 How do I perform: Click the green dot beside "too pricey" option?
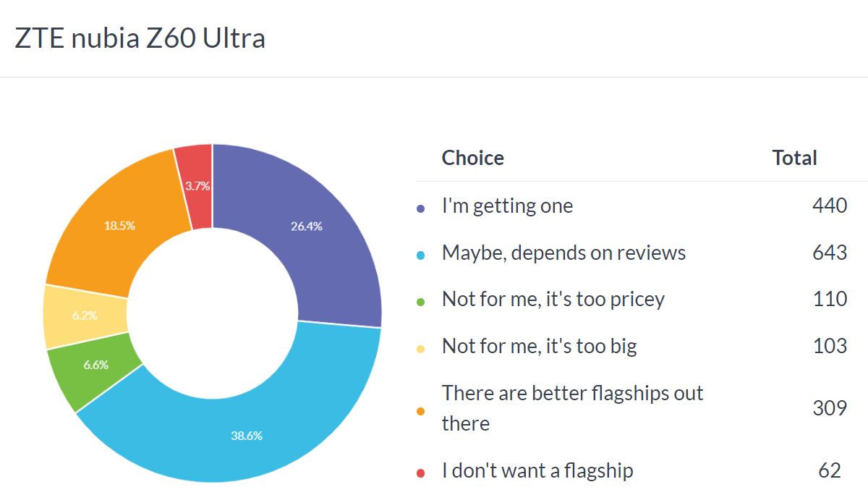[x=421, y=301]
